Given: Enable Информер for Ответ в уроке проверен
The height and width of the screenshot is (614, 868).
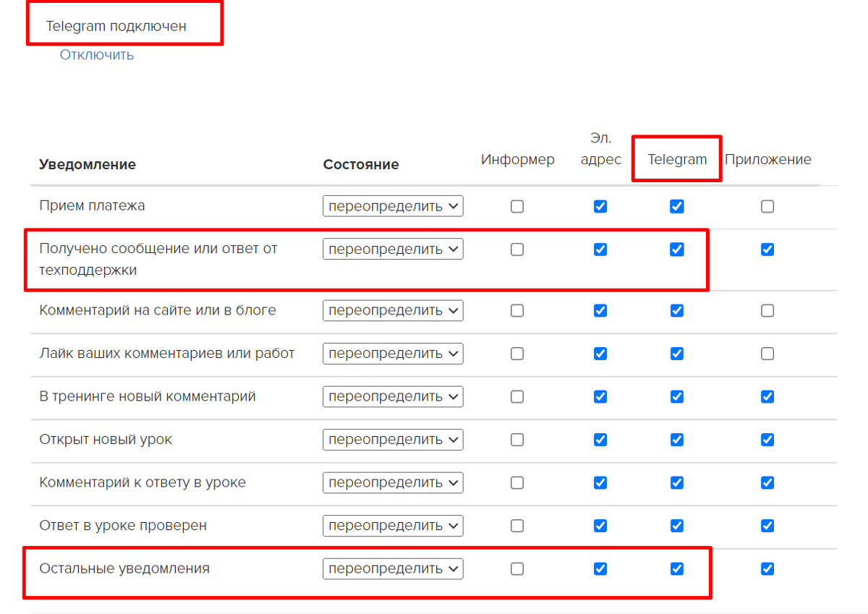Looking at the screenshot, I should (517, 525).
